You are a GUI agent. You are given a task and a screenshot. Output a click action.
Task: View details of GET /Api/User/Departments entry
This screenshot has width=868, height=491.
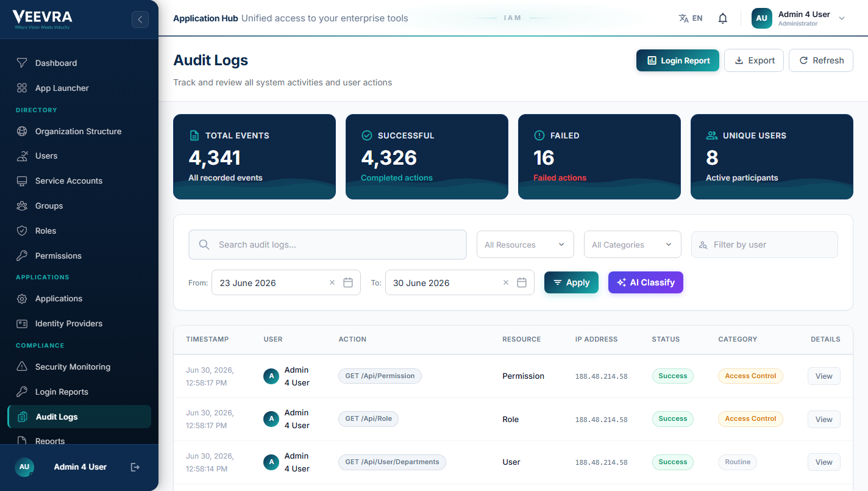824,462
